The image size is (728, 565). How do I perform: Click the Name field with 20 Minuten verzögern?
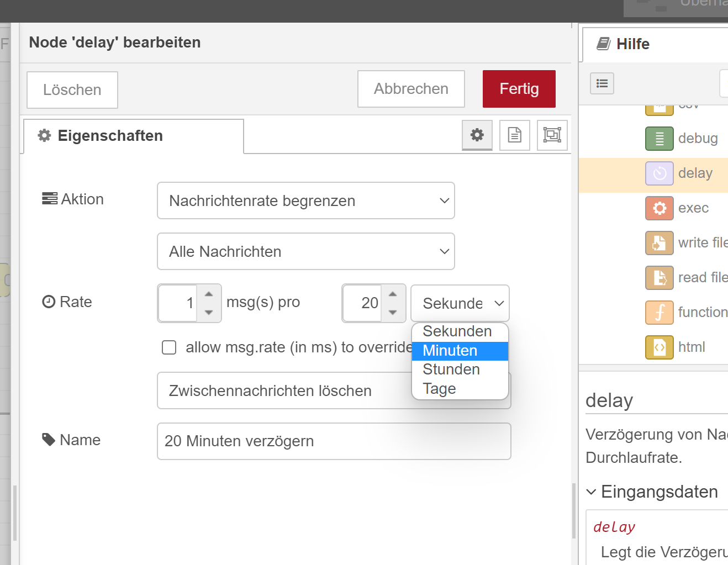(x=334, y=441)
